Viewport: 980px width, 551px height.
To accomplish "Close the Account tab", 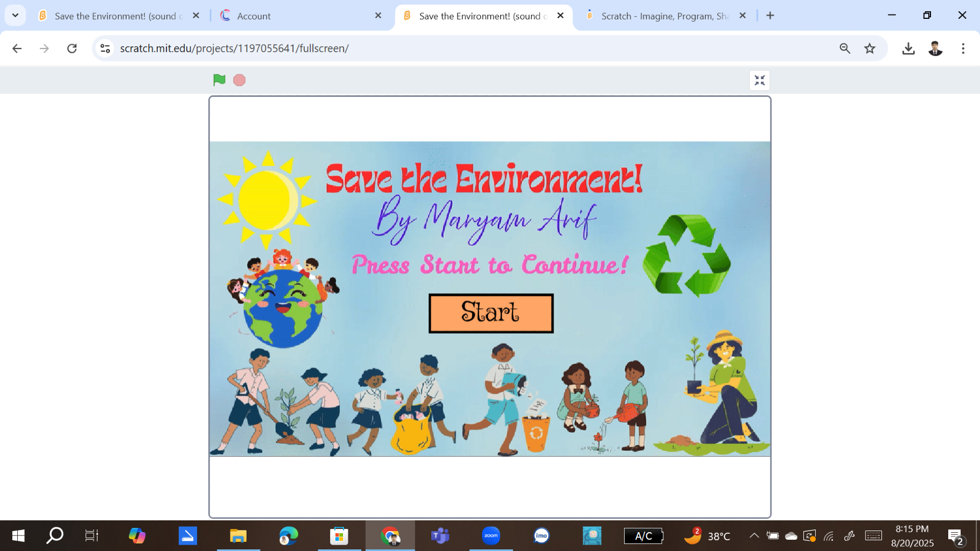I will click(378, 16).
